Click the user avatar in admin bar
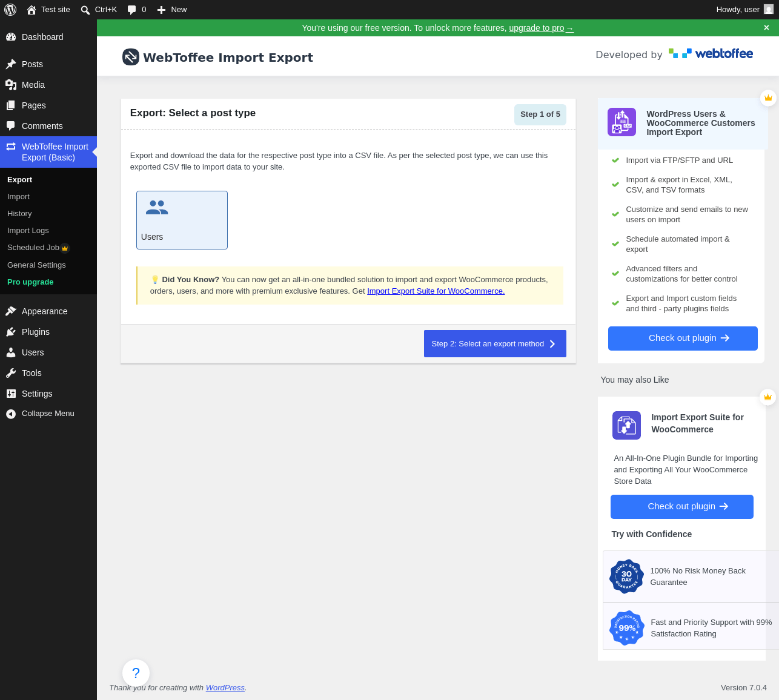Viewport: 779px width, 700px height. 769,10
